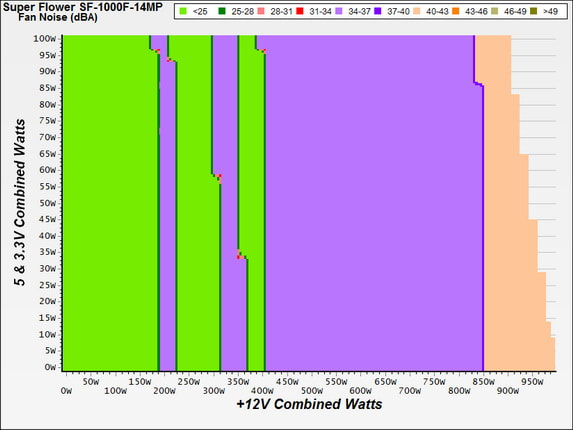Click the 500w label on horizontal axis
Screen dimensions: 573x430
point(312,391)
